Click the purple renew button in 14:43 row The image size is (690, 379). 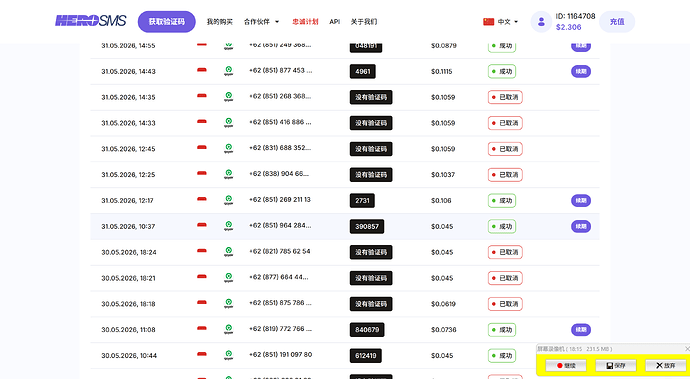(581, 71)
